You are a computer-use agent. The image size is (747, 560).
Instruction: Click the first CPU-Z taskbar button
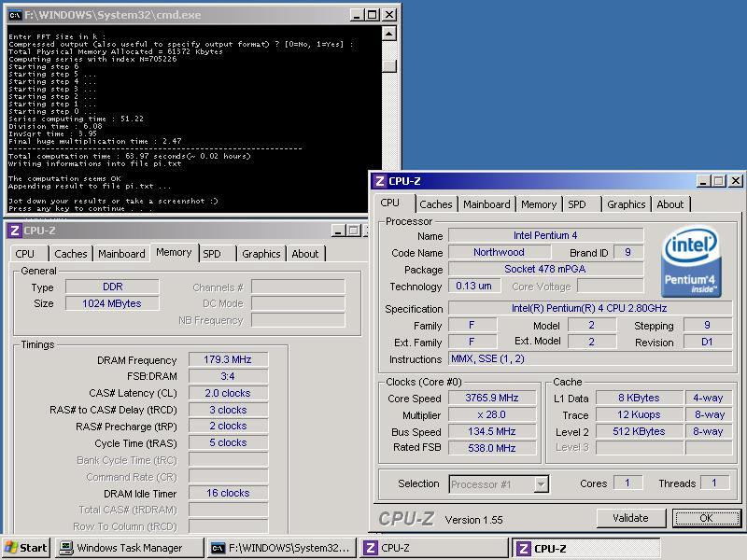click(x=433, y=548)
